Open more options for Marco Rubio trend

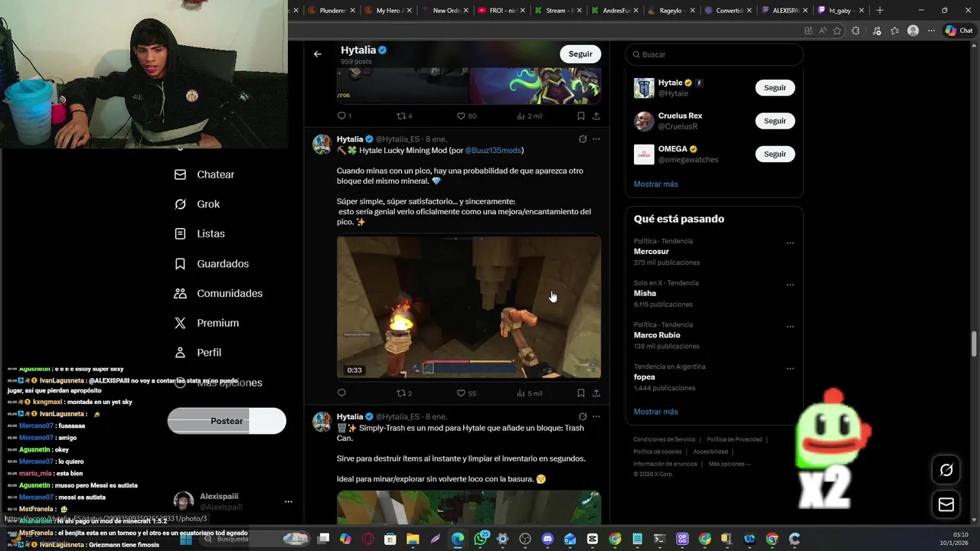[790, 327]
